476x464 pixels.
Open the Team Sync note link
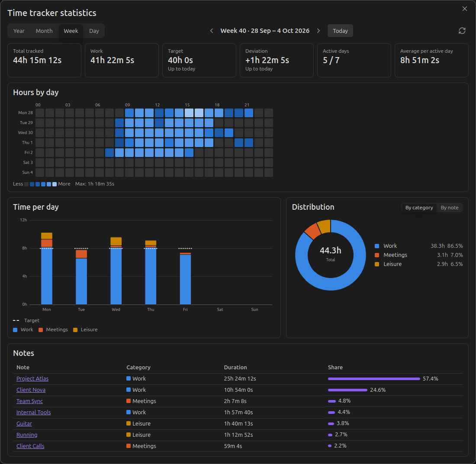(x=29, y=401)
